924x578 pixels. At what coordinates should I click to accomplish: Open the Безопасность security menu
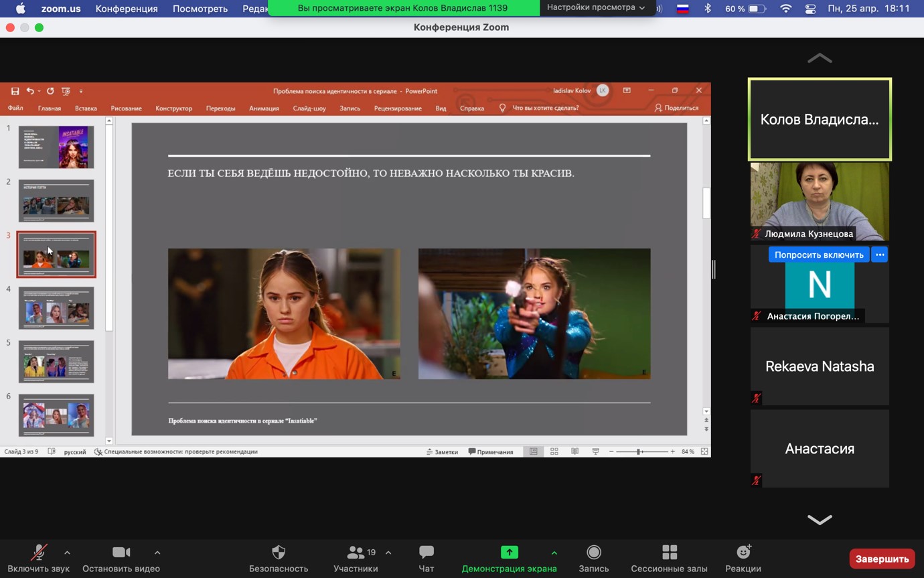point(279,559)
